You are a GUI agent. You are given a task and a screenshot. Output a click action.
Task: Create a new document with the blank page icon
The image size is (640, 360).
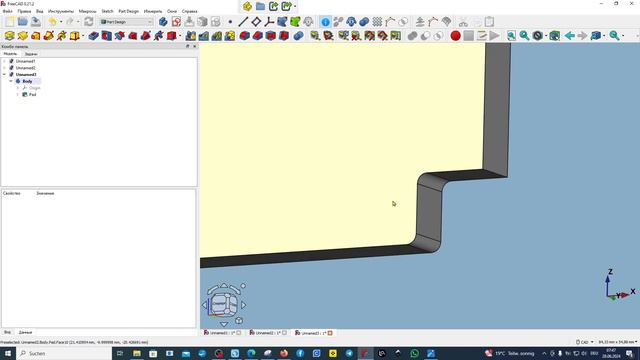[x=10, y=22]
